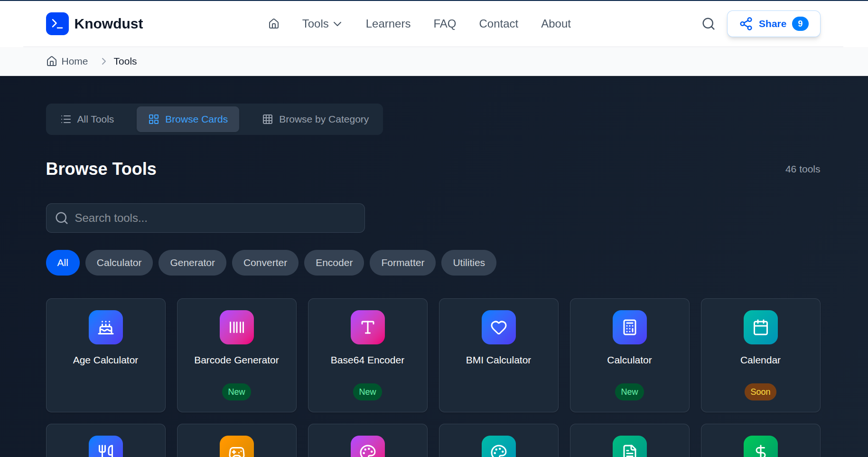Click the Knowdust terminal logo icon
This screenshot has height=457, width=868.
click(x=57, y=24)
